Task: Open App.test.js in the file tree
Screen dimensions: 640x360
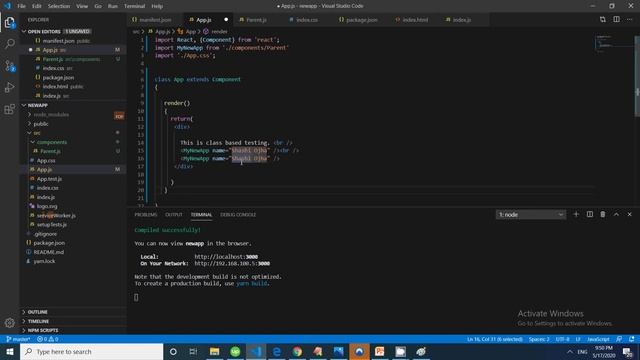Action: [x=49, y=179]
